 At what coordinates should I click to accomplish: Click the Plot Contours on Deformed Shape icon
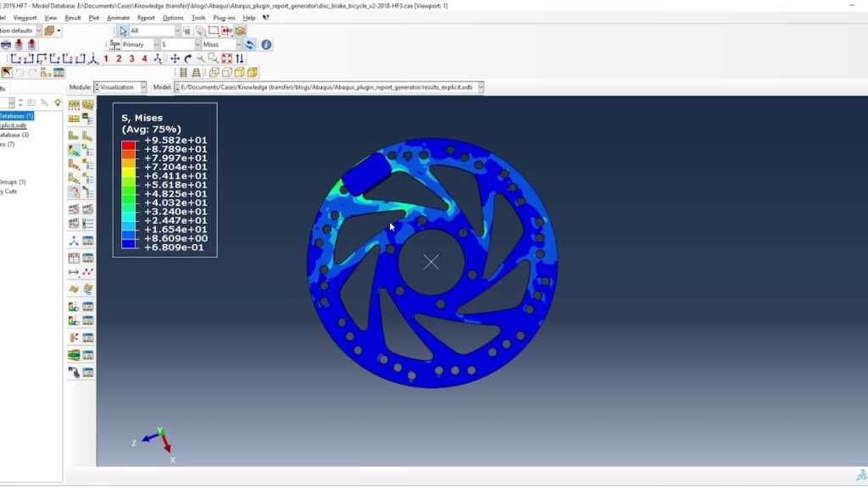[75, 150]
